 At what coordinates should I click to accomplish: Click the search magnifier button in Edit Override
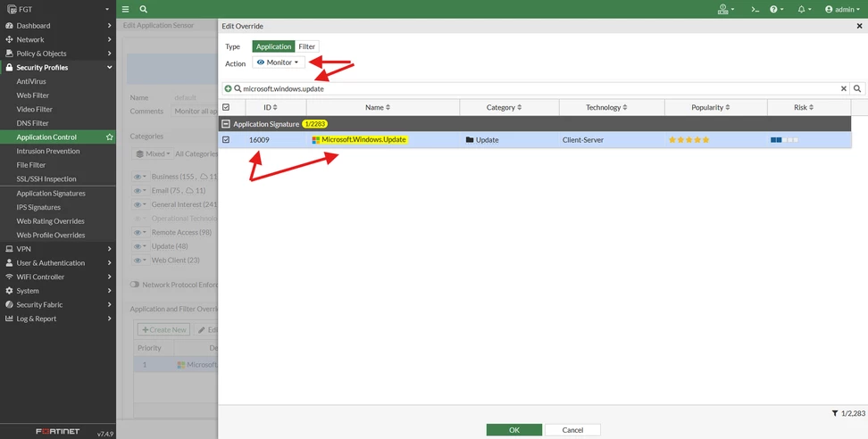click(857, 88)
